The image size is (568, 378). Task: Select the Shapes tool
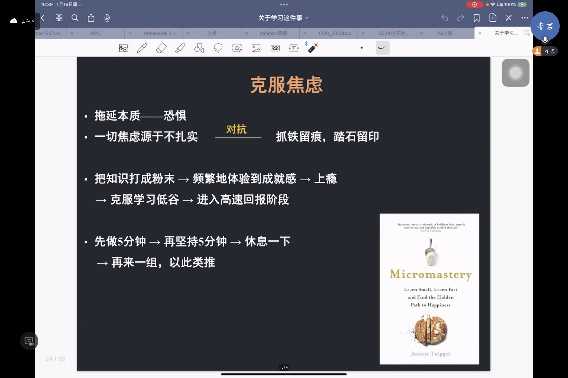[x=199, y=48]
